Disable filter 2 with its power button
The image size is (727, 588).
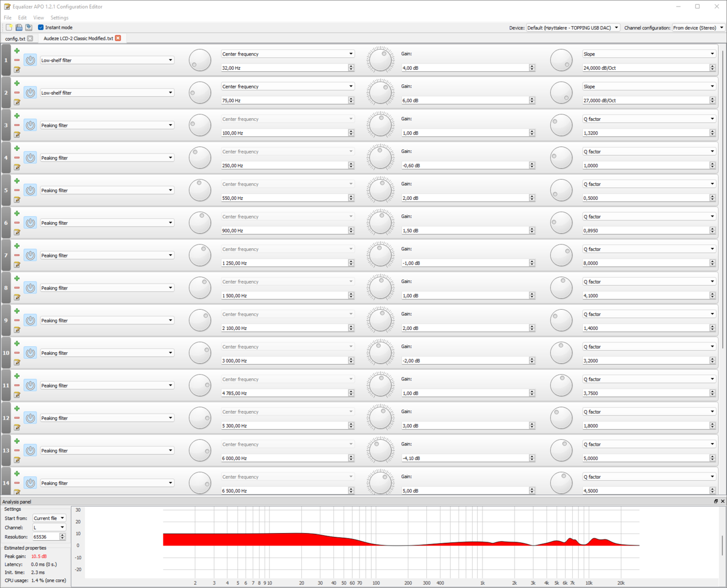tap(30, 93)
